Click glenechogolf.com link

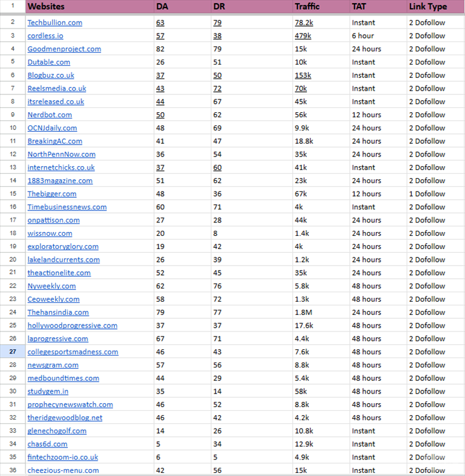click(57, 431)
